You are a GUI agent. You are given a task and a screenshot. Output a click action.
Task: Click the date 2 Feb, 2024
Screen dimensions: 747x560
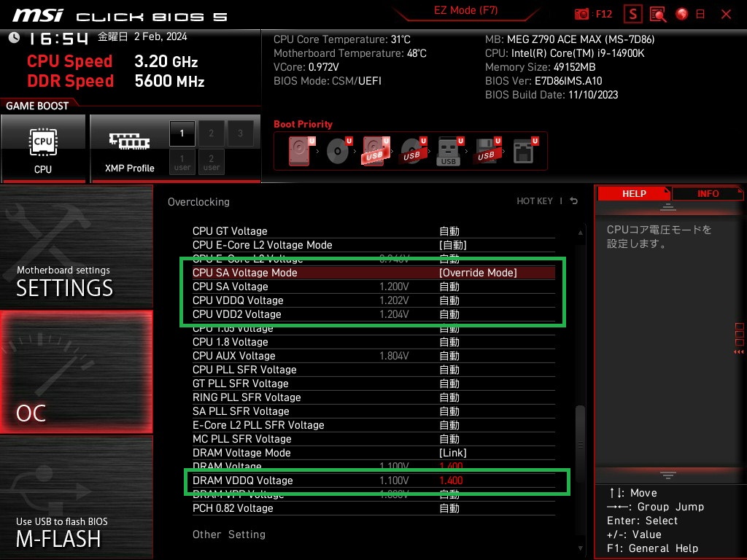click(160, 36)
